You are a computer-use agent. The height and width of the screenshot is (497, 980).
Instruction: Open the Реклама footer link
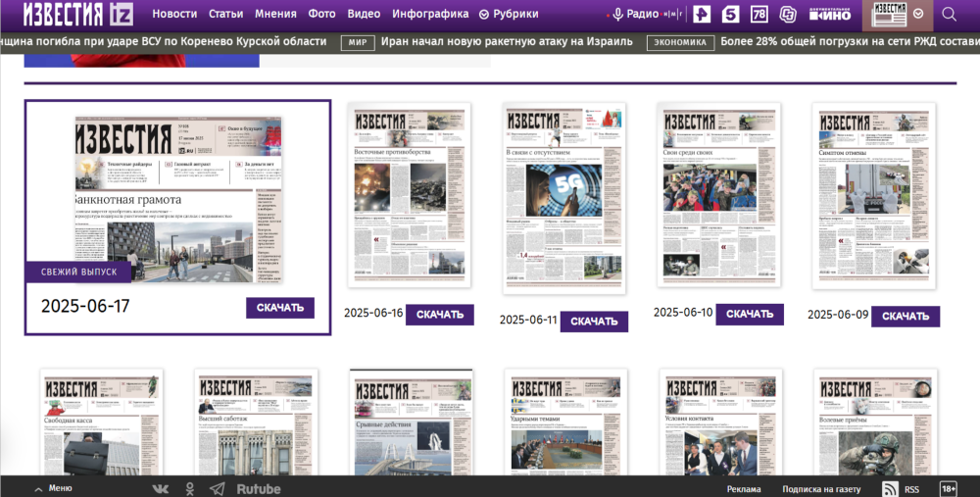[x=744, y=489]
